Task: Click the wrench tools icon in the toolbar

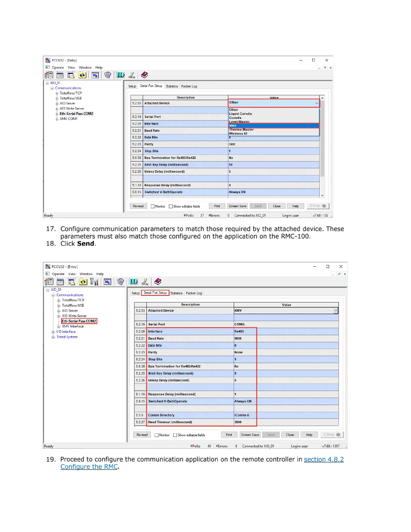Action: tap(94, 282)
